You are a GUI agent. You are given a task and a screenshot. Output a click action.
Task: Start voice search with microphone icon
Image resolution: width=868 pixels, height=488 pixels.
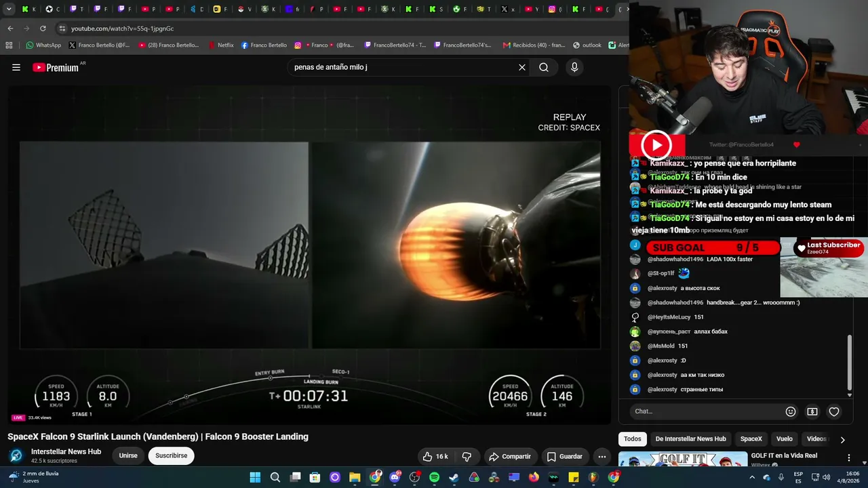point(574,67)
